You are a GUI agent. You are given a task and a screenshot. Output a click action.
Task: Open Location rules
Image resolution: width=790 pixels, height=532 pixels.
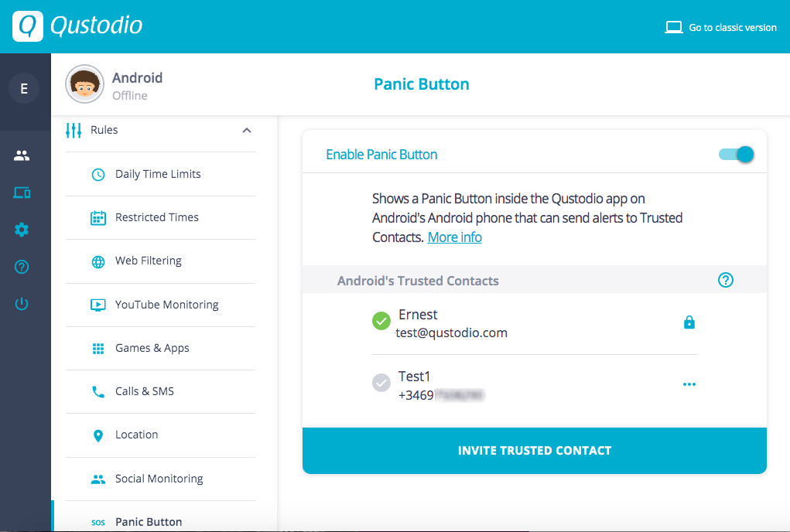tap(160, 435)
